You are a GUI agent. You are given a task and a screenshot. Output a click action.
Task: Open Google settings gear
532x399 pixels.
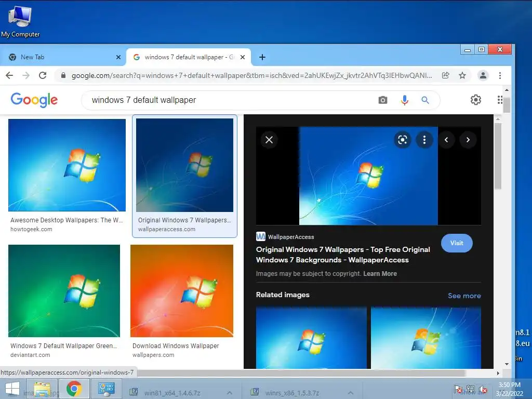tap(476, 100)
